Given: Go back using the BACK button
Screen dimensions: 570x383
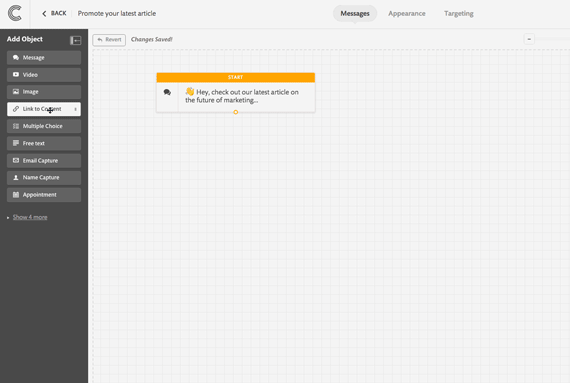Looking at the screenshot, I should 54,13.
